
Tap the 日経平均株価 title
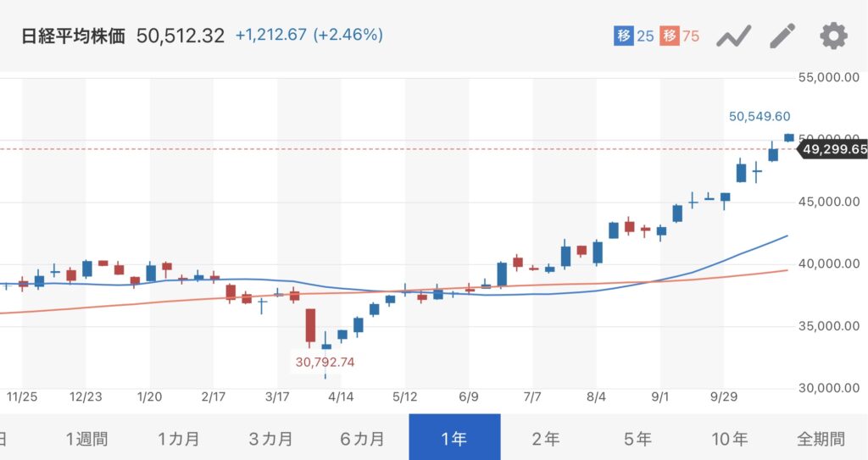point(73,36)
